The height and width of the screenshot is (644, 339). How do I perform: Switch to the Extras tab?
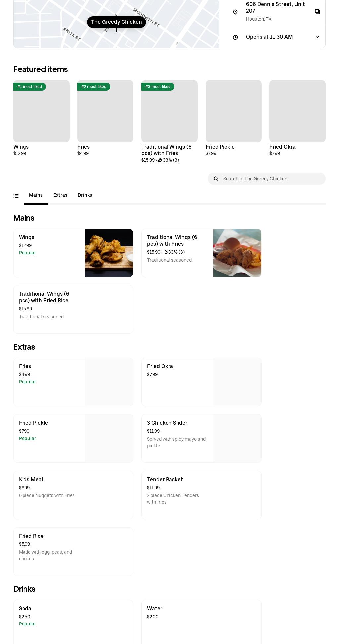click(x=60, y=195)
